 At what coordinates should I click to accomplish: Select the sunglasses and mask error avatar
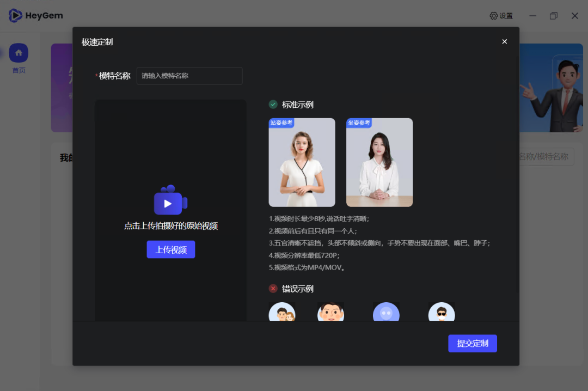coord(442,312)
